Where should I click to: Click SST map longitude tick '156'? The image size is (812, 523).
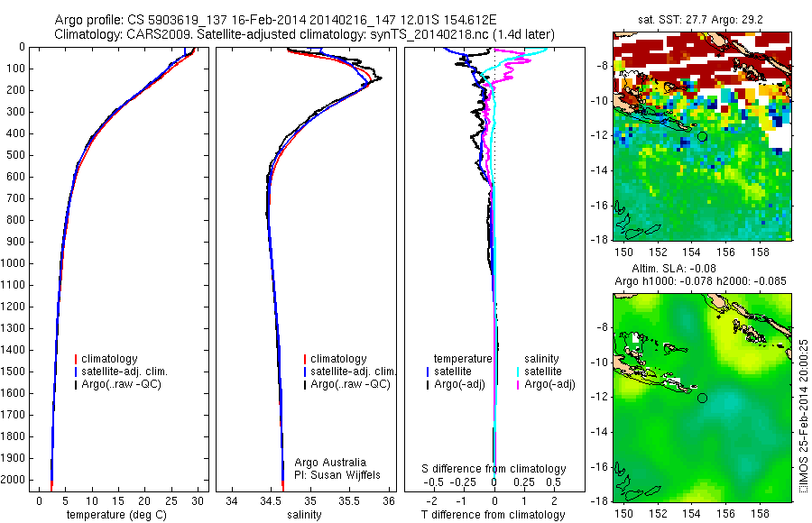(725, 252)
